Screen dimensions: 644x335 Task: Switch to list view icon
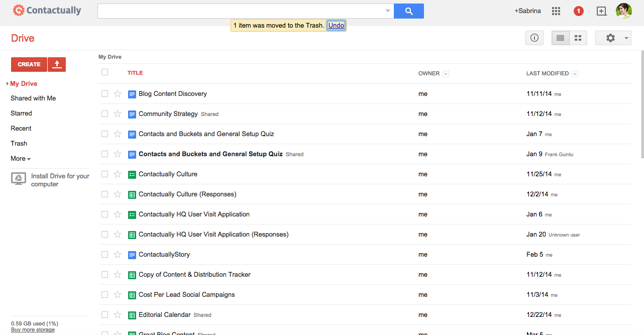point(561,38)
